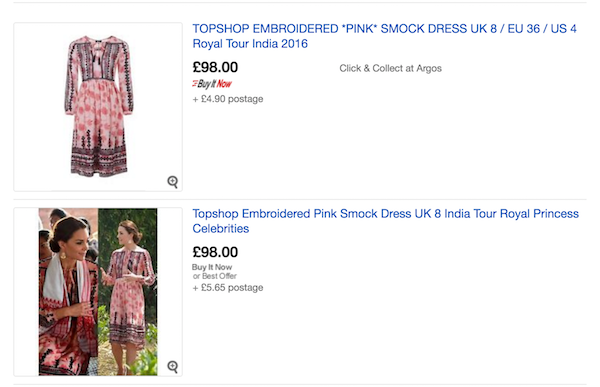Click the word Celebrities in the second title

(x=220, y=229)
